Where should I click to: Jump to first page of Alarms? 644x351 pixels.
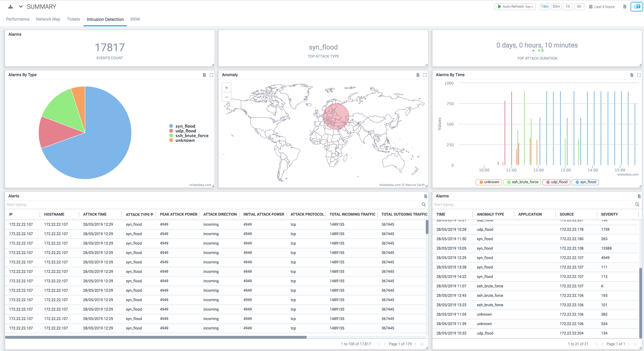click(597, 344)
